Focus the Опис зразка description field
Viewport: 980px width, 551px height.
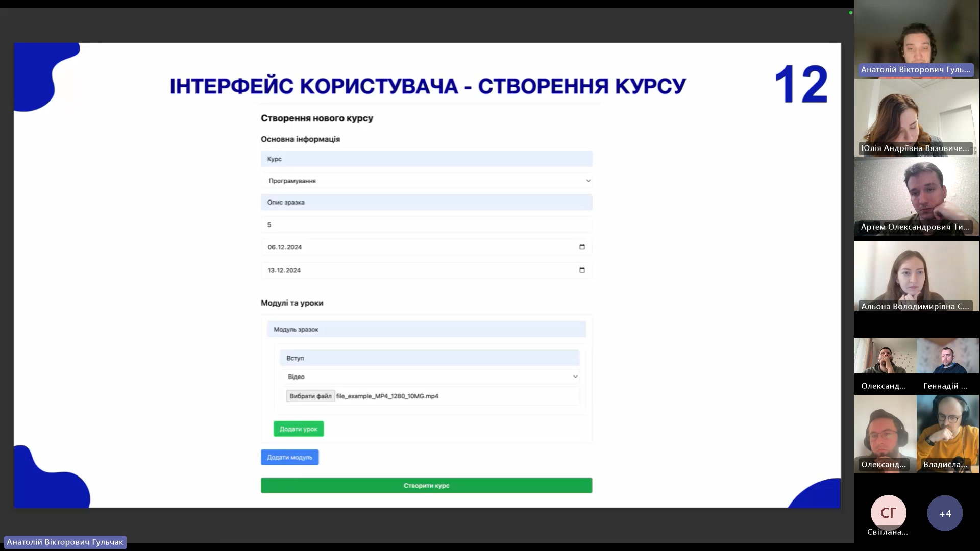(427, 202)
